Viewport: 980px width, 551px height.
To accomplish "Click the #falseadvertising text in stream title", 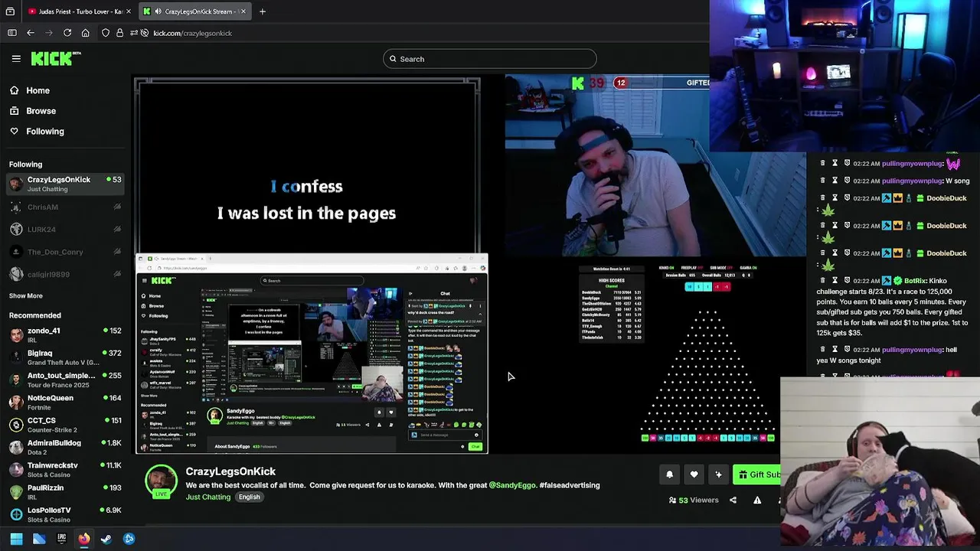I will [570, 485].
